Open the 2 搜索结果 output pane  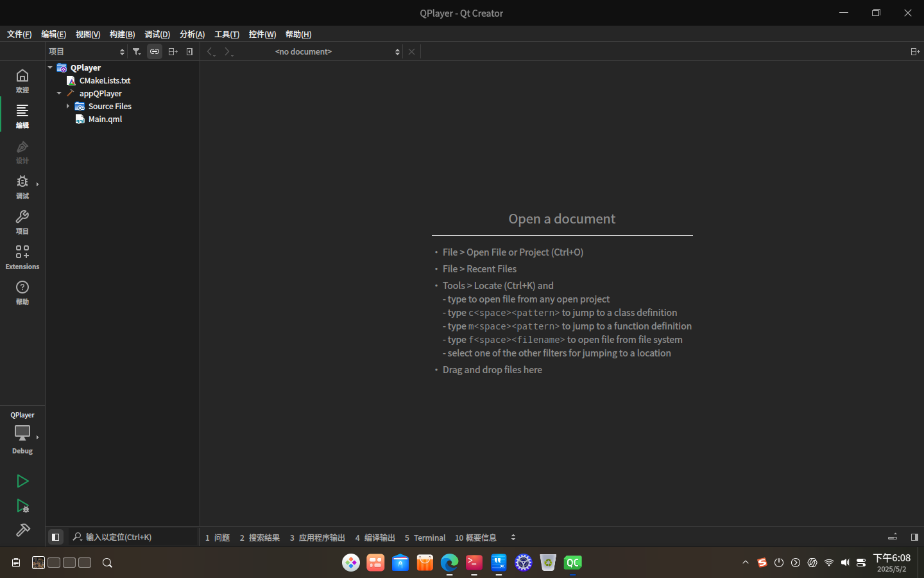[x=259, y=538]
